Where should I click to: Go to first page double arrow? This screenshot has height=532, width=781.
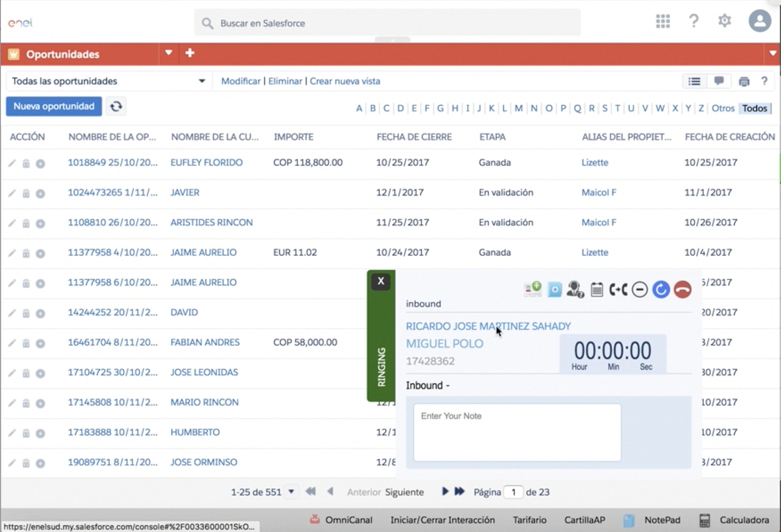click(x=311, y=491)
